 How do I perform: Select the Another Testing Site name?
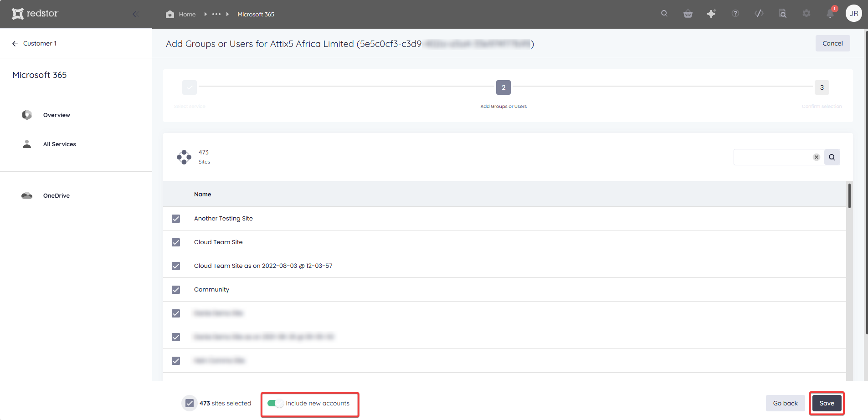click(x=223, y=219)
